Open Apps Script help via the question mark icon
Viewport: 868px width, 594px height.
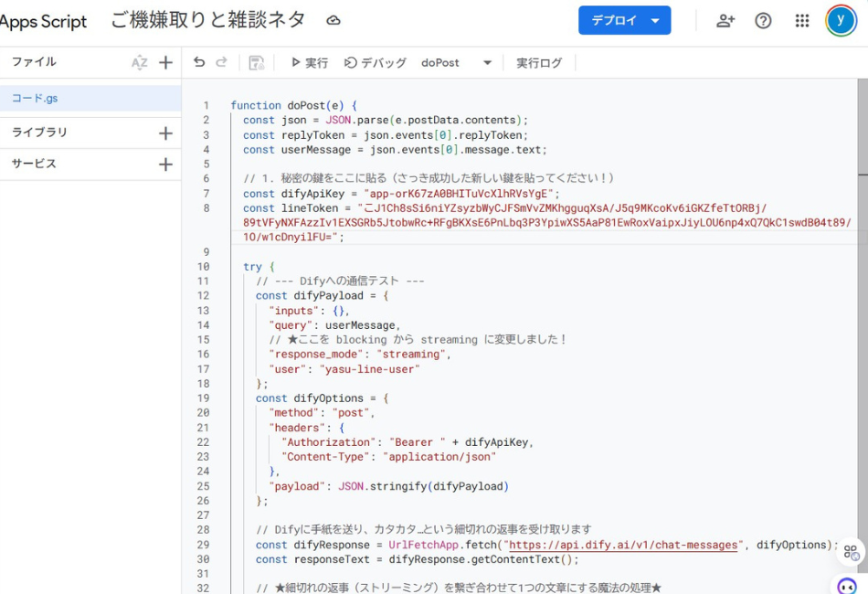click(764, 20)
